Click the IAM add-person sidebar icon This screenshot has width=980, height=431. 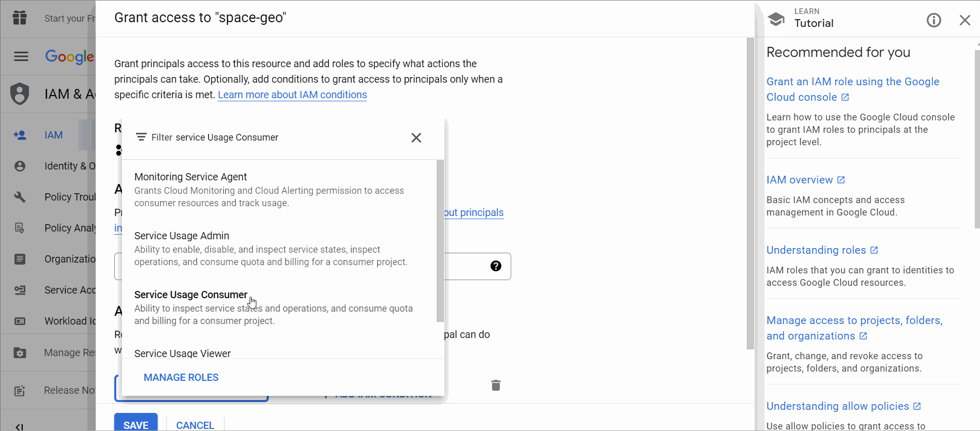[20, 135]
